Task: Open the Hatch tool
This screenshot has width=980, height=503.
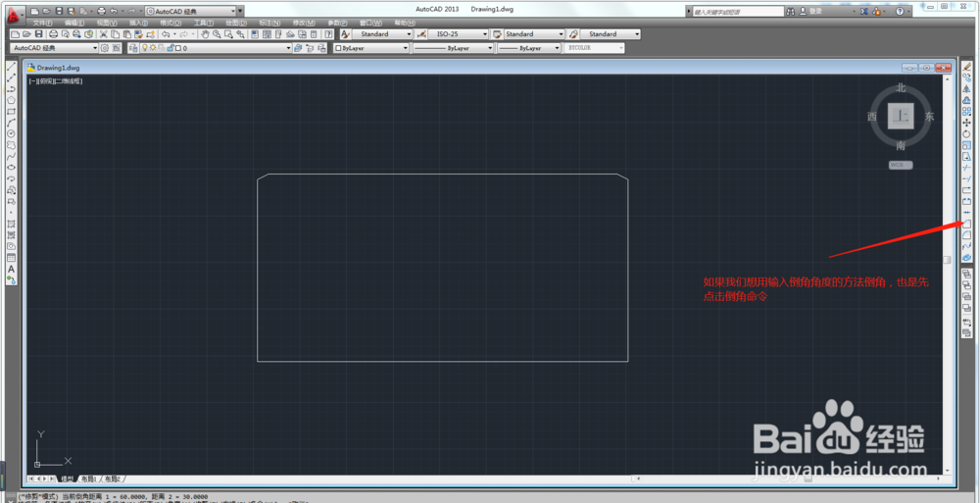Action: point(11,224)
